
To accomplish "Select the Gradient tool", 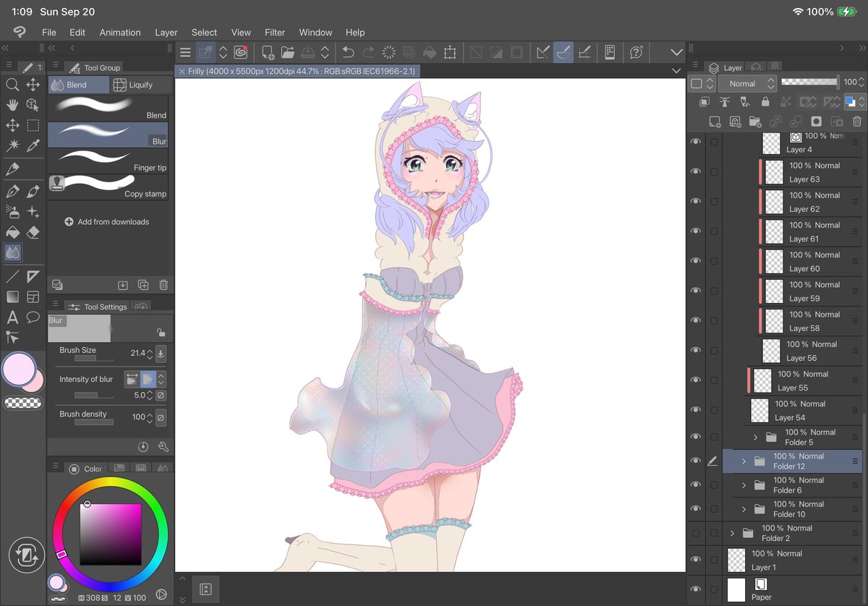I will 12,296.
